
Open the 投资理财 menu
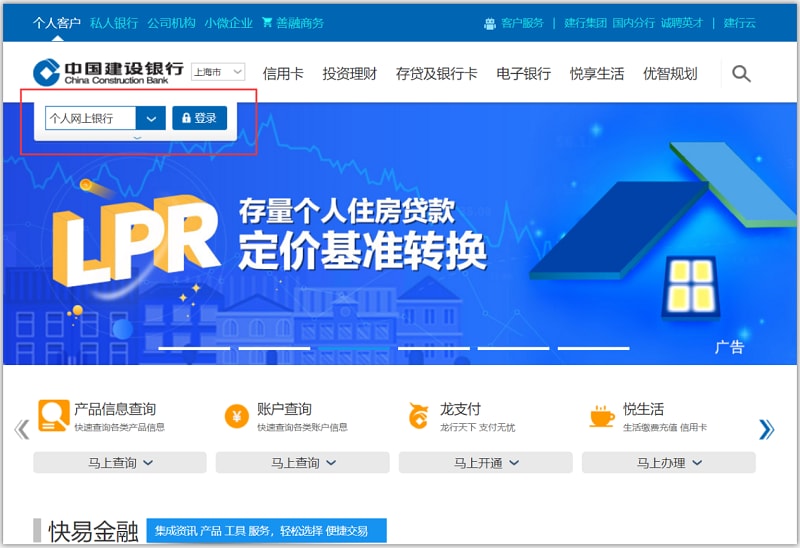click(x=349, y=73)
